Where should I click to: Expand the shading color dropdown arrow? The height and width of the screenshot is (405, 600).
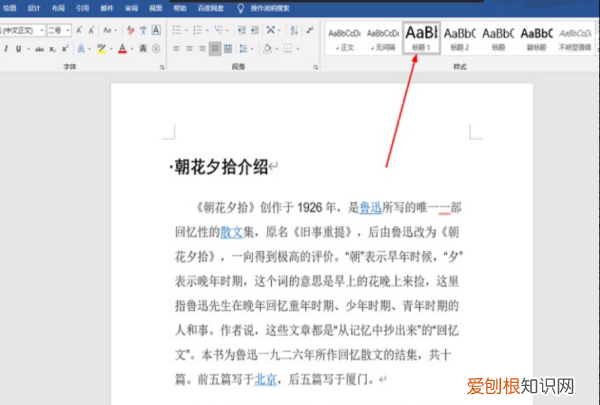[277, 49]
